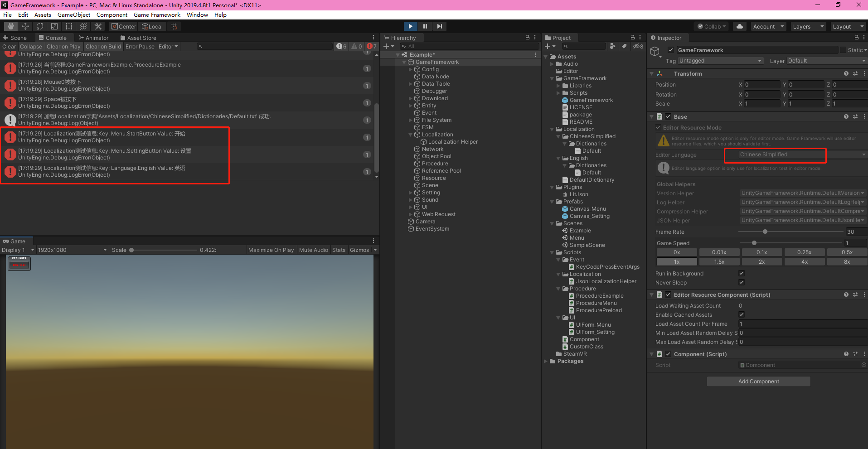The image size is (868, 449).
Task: Toggle the Error Pause option in Console
Action: click(x=140, y=46)
